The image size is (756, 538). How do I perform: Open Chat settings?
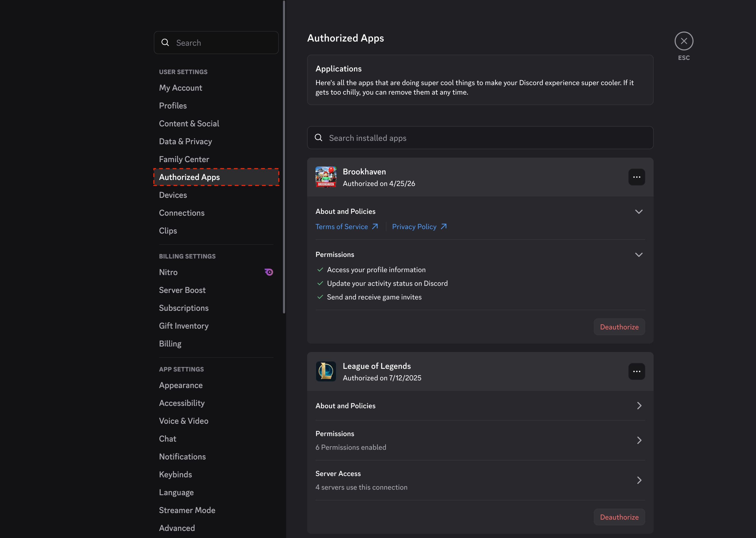(x=216, y=439)
